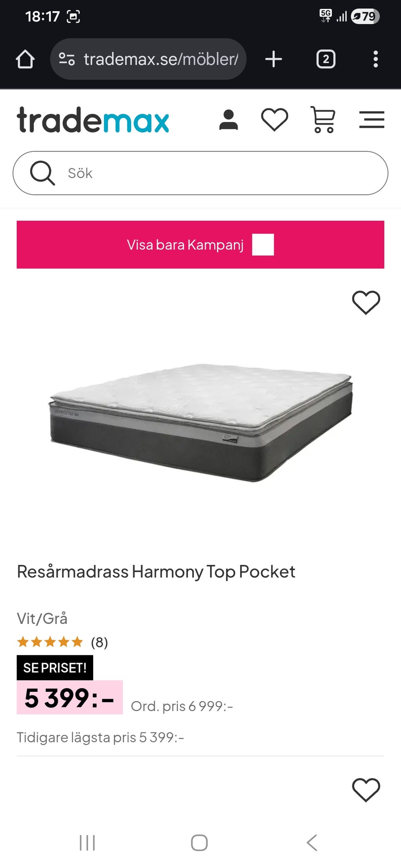
Task: Open the browser three-dot menu
Action: 376,59
